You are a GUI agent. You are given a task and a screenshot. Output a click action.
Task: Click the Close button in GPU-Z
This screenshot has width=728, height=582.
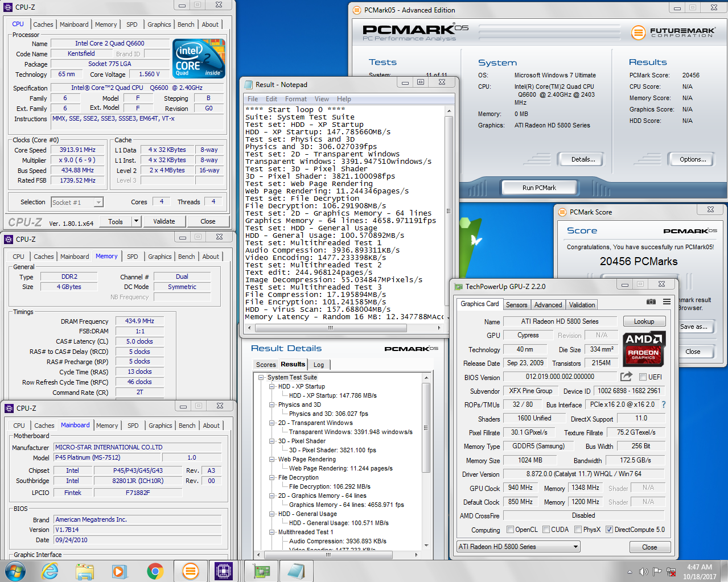pos(649,547)
